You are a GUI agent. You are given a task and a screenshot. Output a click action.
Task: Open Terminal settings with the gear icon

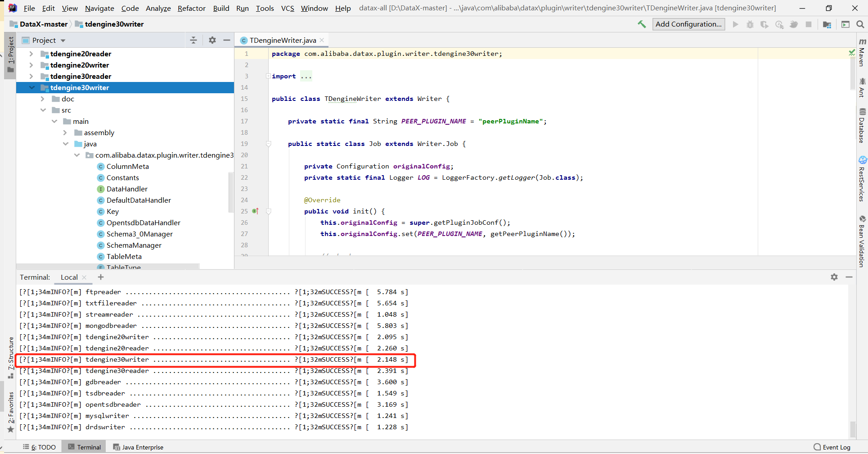coord(834,277)
